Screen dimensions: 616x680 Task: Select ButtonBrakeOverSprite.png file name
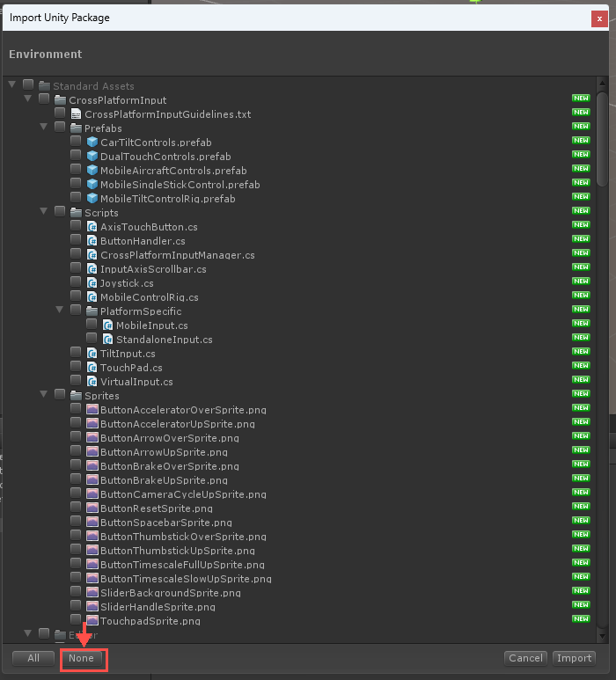(x=170, y=466)
